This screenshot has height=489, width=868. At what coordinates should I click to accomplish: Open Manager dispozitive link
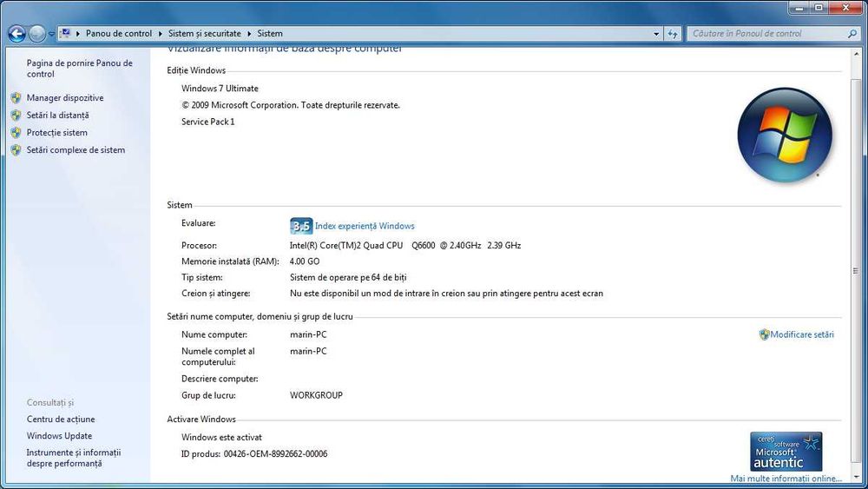pyautogui.click(x=65, y=98)
